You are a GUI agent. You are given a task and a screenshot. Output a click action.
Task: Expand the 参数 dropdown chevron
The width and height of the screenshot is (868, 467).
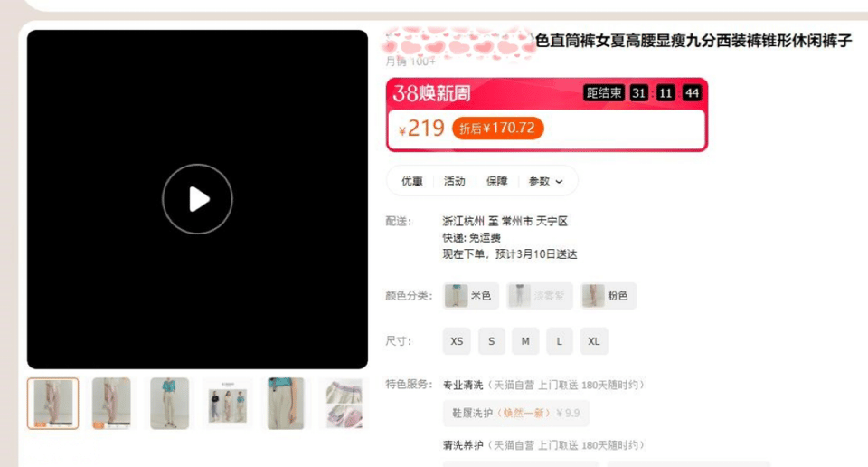559,182
